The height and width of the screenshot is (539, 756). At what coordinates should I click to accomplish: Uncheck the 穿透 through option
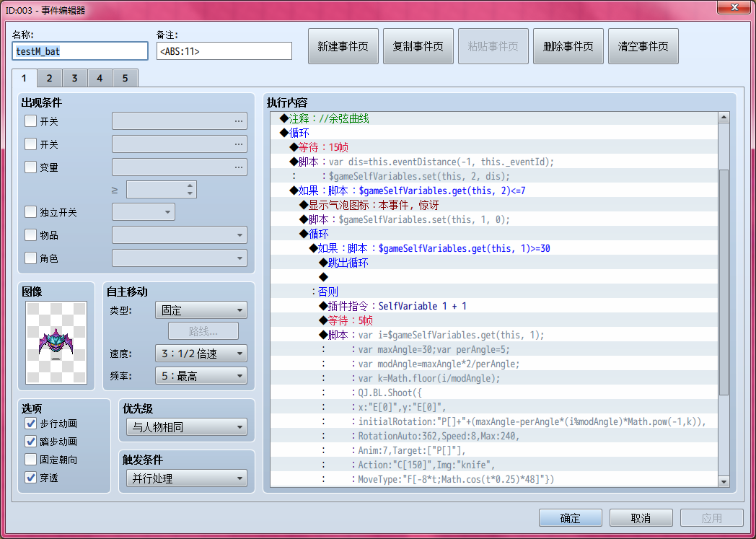(x=30, y=477)
